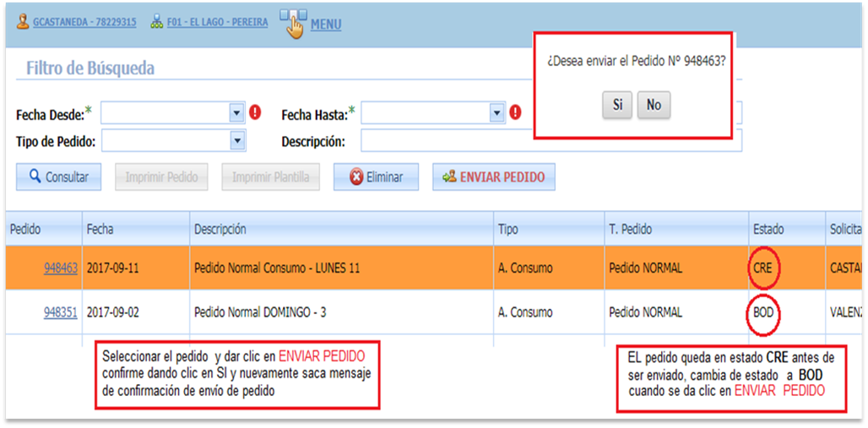Image resolution: width=868 pixels, height=428 pixels.
Task: Click the Imprimir Pedido button
Action: click(x=161, y=177)
